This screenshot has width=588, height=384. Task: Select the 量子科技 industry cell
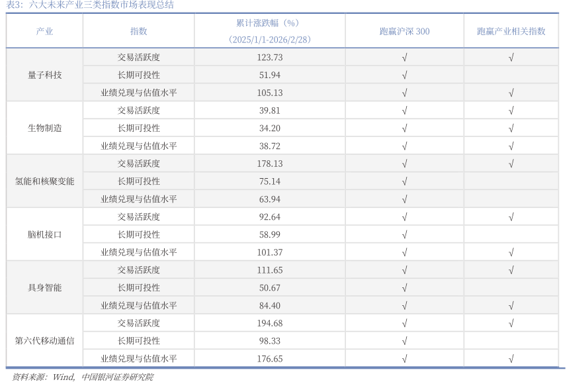[44, 75]
